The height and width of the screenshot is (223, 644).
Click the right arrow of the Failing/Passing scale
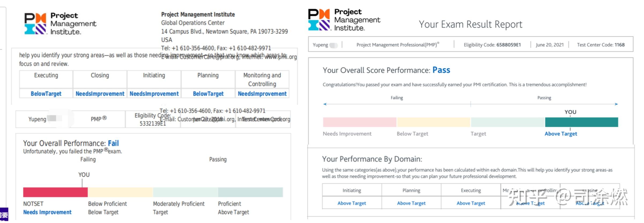coord(616,104)
